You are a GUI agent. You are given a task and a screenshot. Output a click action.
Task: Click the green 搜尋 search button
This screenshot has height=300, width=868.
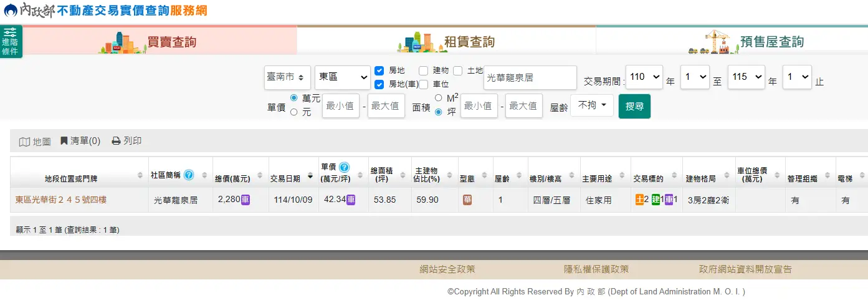(634, 106)
